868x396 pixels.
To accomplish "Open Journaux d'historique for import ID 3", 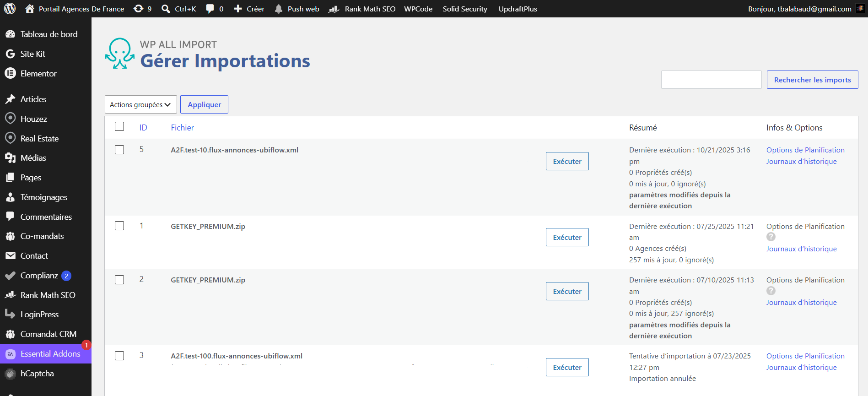I will [802, 368].
